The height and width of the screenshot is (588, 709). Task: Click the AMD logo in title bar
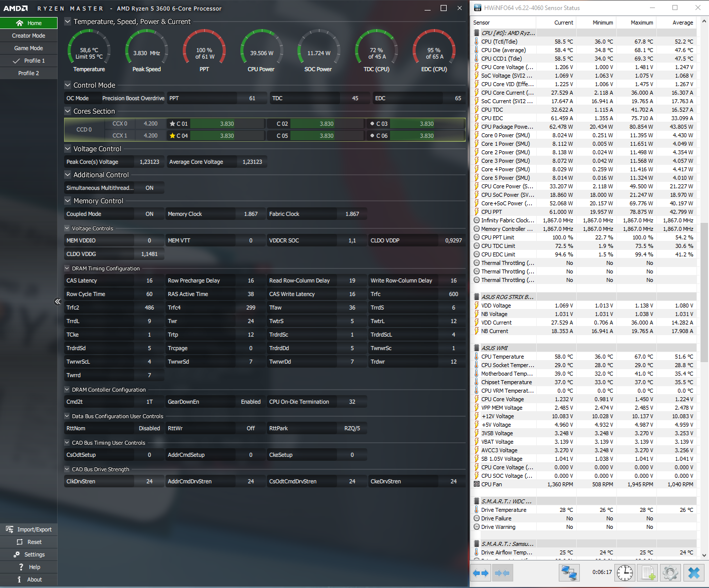(x=16, y=9)
